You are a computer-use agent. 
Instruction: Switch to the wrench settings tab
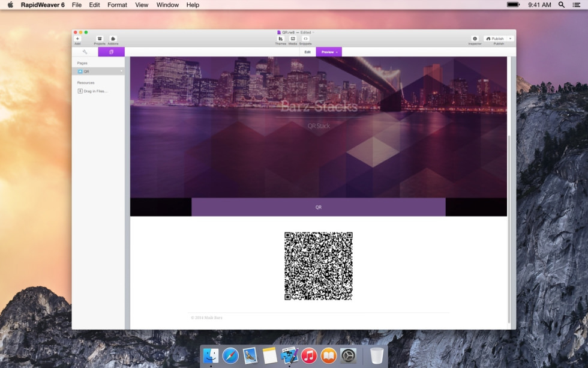pyautogui.click(x=85, y=52)
